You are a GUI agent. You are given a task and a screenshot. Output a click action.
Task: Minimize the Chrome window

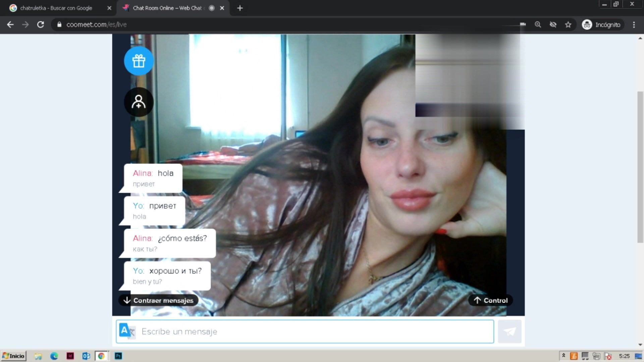coord(604,4)
